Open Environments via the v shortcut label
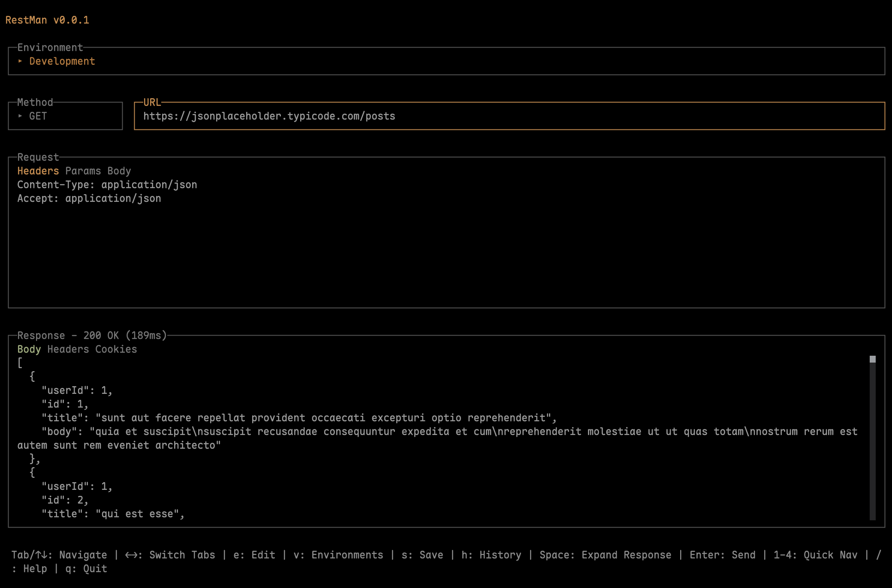 tap(339, 555)
